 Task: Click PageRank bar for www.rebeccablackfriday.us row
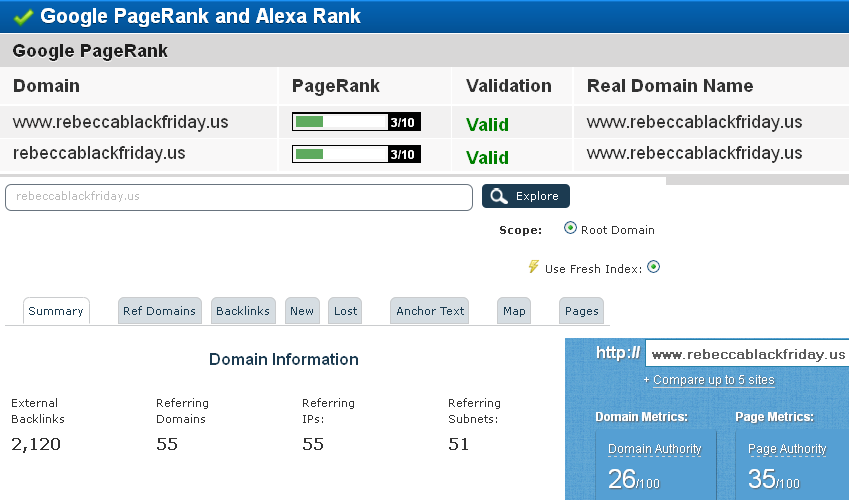(356, 122)
